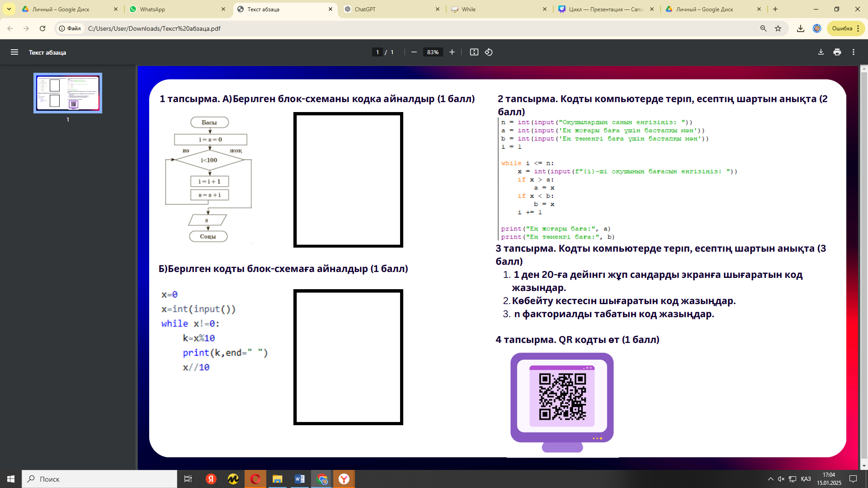Screen dimensions: 868x488
Task: Open the PDF viewer more actions menu
Action: point(854,52)
